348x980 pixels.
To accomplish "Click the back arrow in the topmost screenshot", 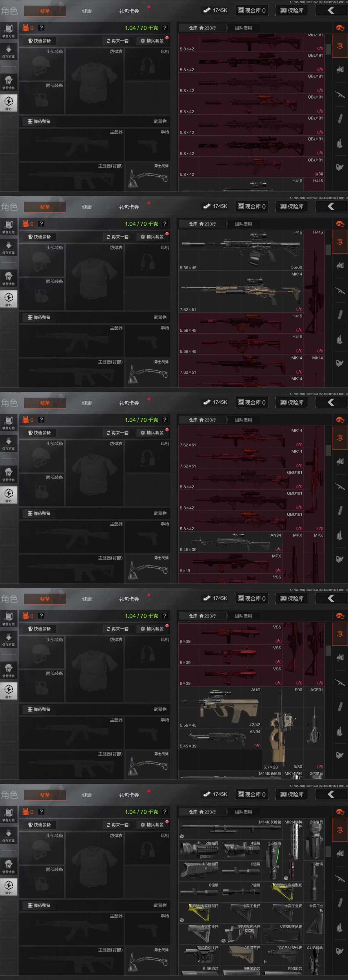I will (331, 11).
